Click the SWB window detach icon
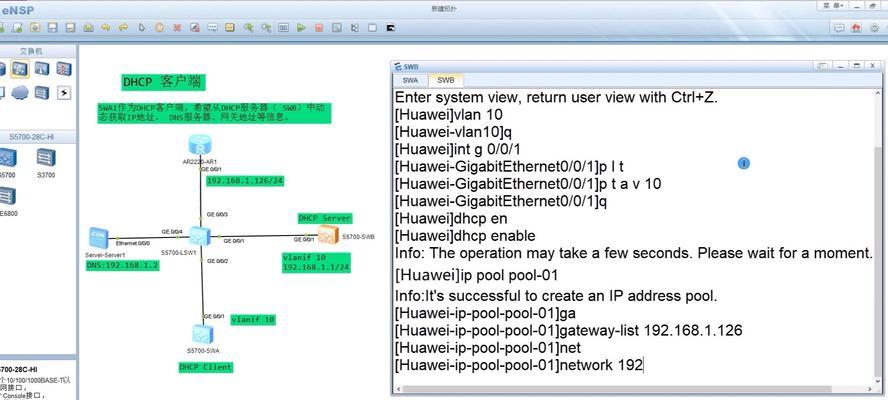 tap(822, 66)
